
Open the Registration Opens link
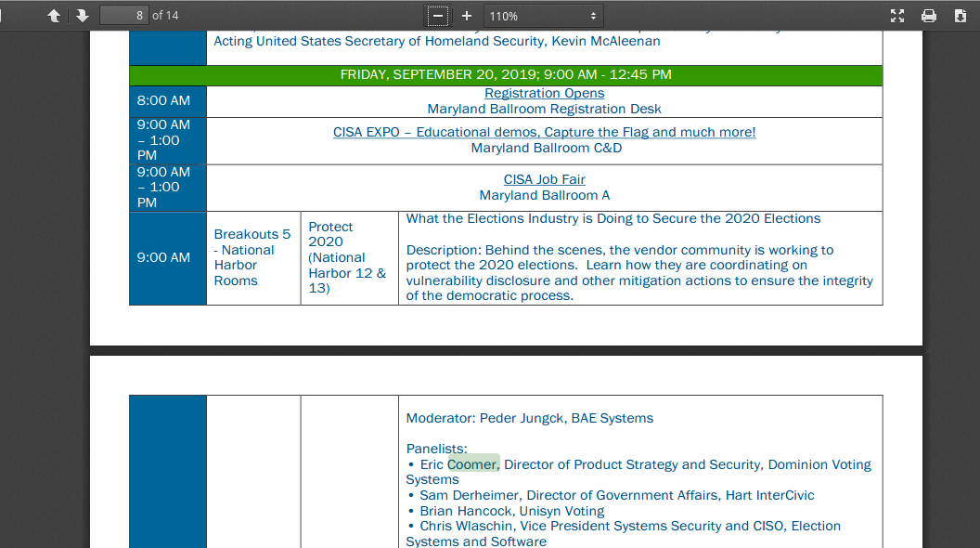[x=545, y=93]
